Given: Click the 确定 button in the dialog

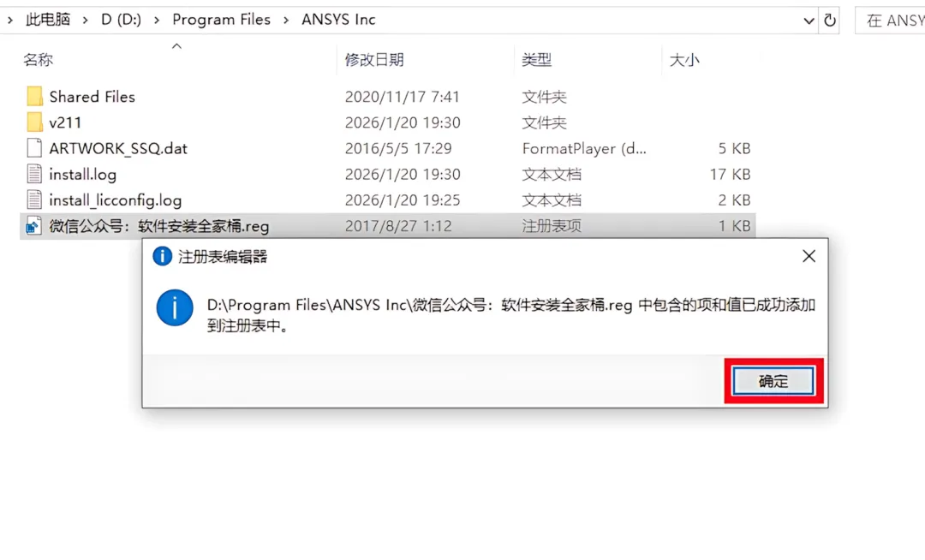Looking at the screenshot, I should [x=773, y=381].
